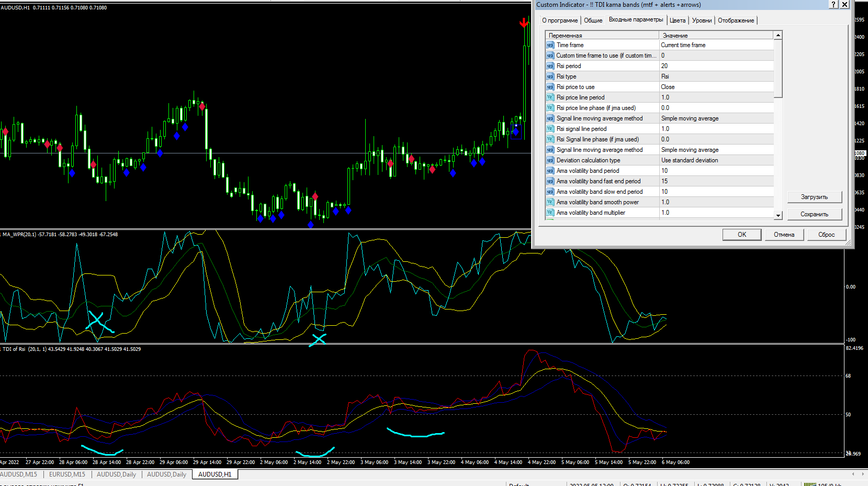Screen dimensions: 868x486
Task: Click the parameter list scrollbar thumb
Action: [x=778, y=68]
